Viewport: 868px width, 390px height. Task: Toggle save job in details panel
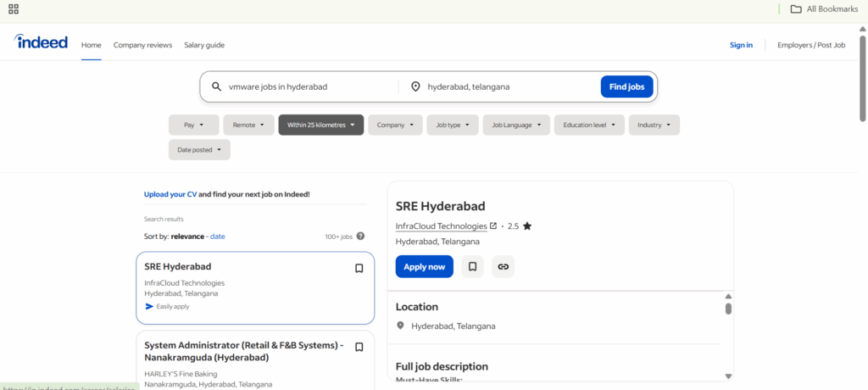tap(472, 267)
